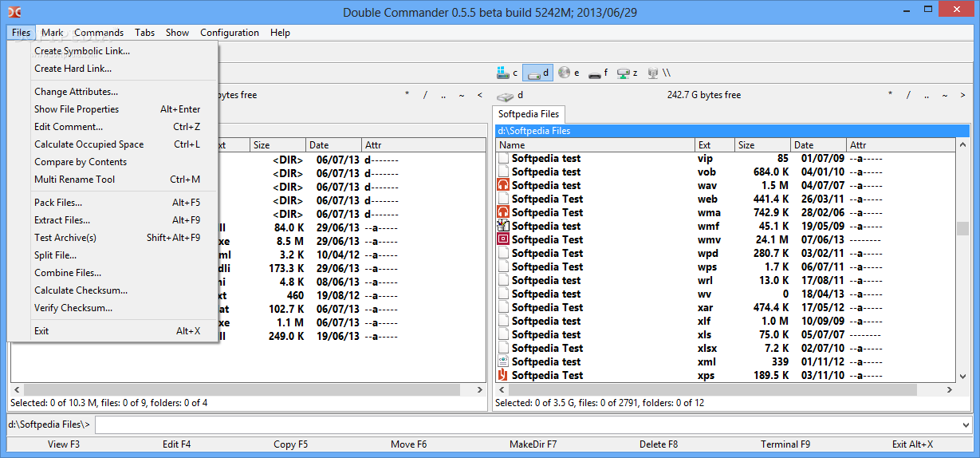
Task: Click the Terminal F9 button
Action: pyautogui.click(x=785, y=444)
